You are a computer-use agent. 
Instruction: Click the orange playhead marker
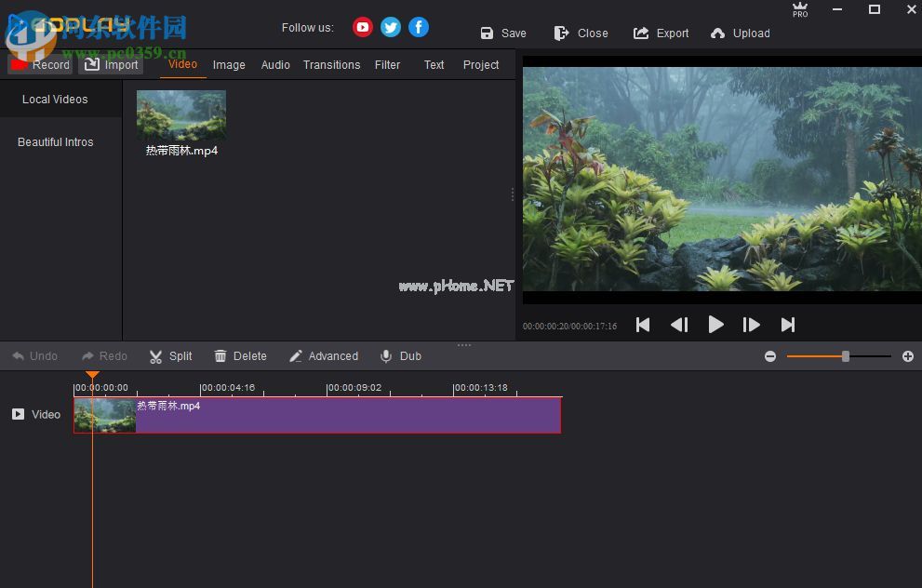(x=92, y=375)
